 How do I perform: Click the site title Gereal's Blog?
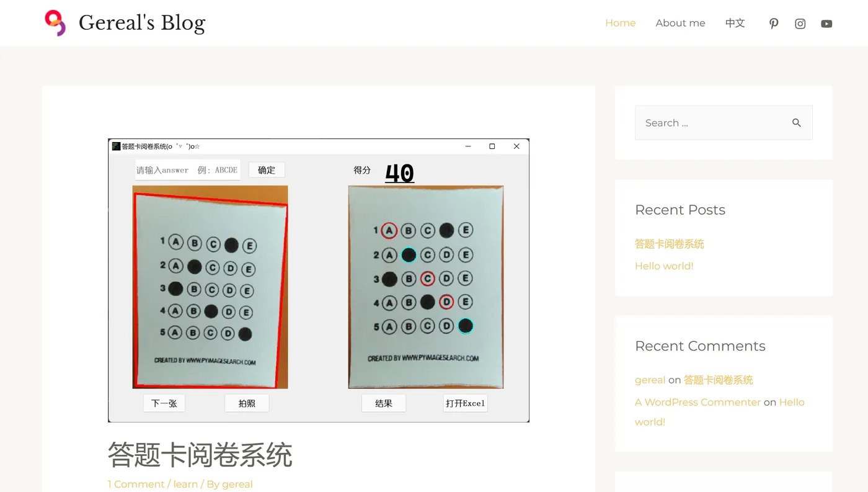click(x=142, y=22)
